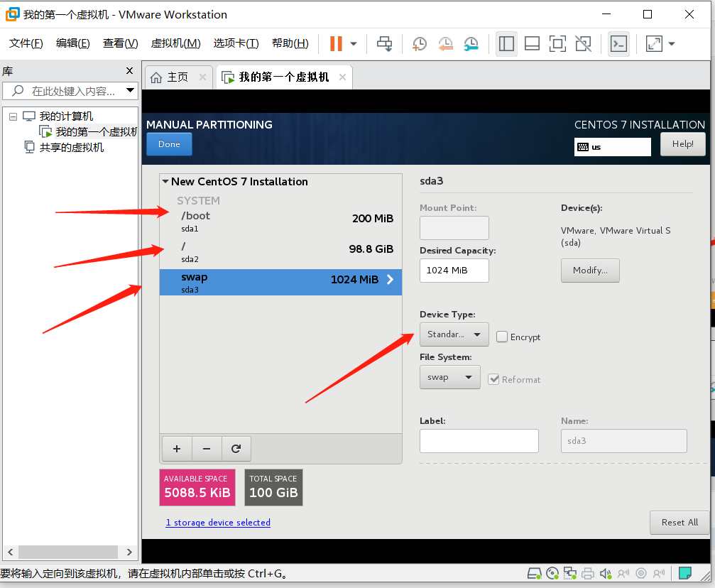
Task: Click the network adapter status icon
Action: tap(570, 573)
